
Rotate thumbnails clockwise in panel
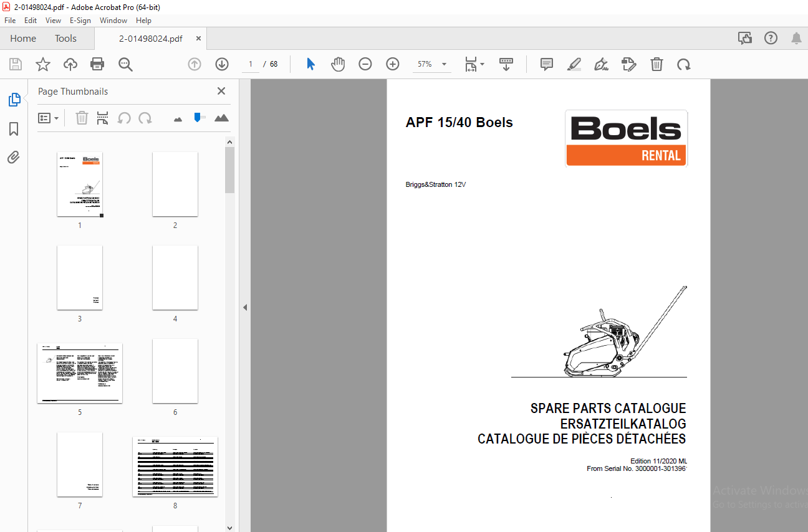tap(145, 118)
